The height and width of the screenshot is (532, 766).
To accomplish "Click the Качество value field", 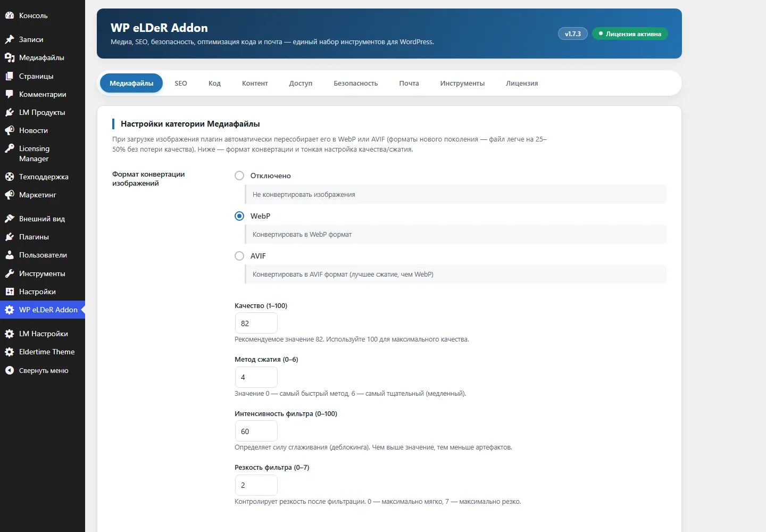I will point(256,323).
